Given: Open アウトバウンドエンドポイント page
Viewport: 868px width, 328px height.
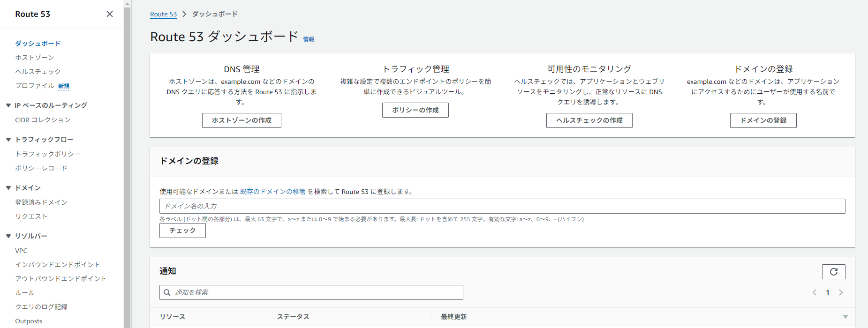Looking at the screenshot, I should 61,279.
